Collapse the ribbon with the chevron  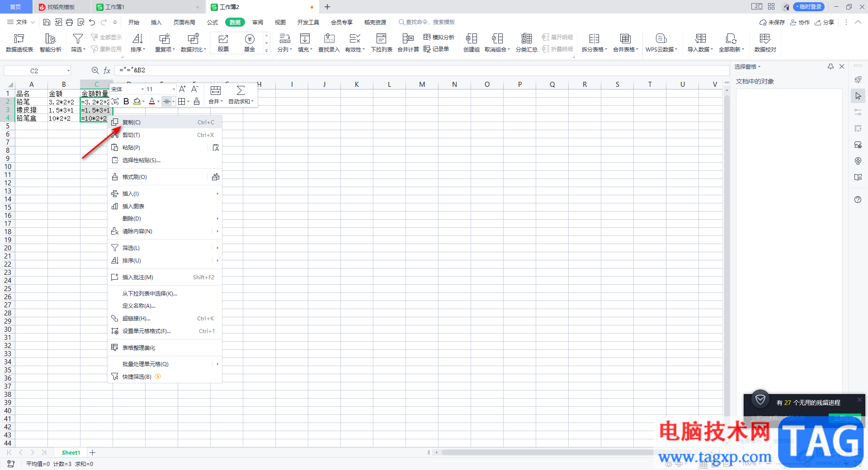point(858,22)
